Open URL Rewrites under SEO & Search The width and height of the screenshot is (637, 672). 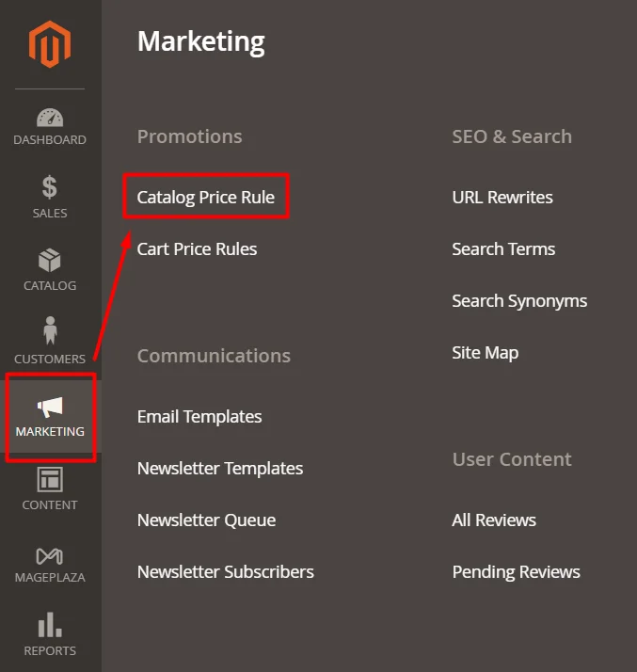502,198
